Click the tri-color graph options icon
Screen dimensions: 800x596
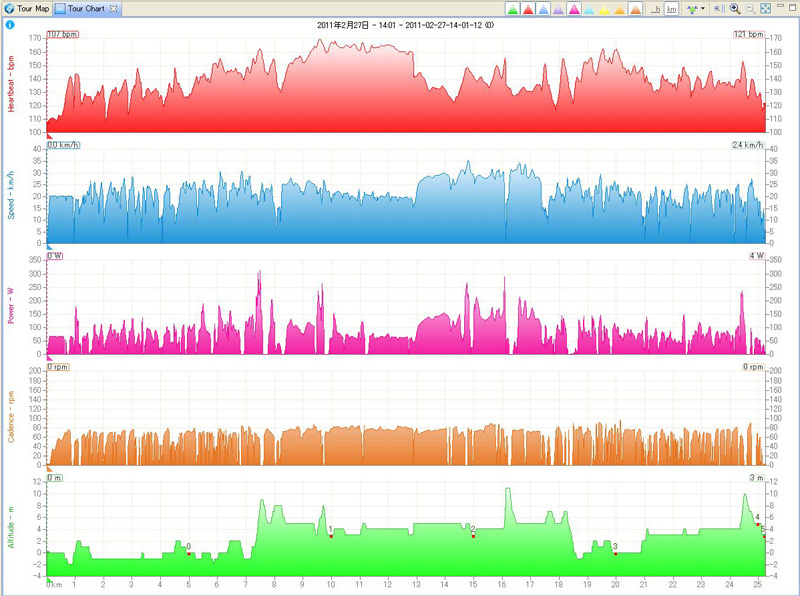693,8
